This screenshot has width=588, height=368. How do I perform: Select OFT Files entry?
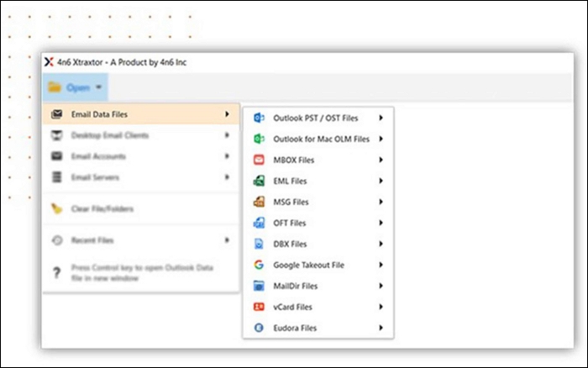tap(318, 223)
